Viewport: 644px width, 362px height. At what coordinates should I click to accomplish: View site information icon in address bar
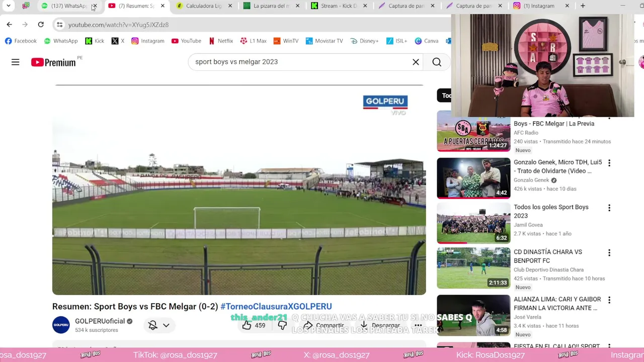[59, 24]
